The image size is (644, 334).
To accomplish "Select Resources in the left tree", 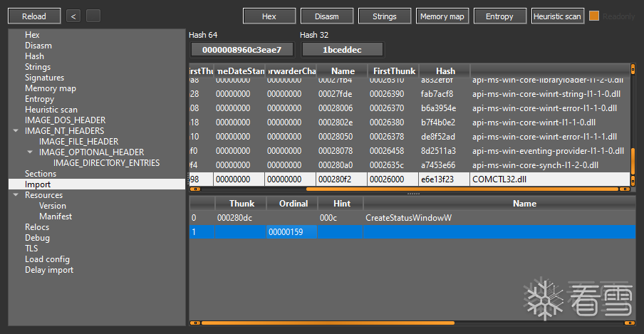I will click(43, 195).
